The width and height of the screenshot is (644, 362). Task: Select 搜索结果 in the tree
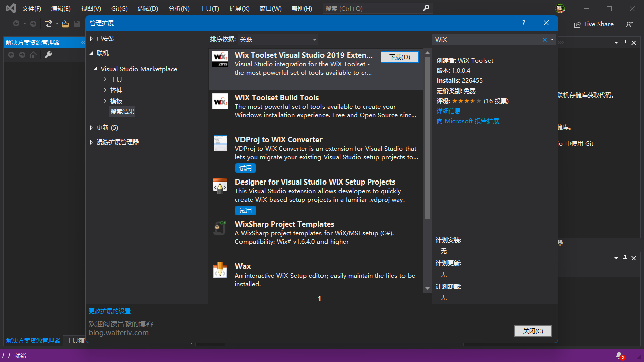coord(122,112)
